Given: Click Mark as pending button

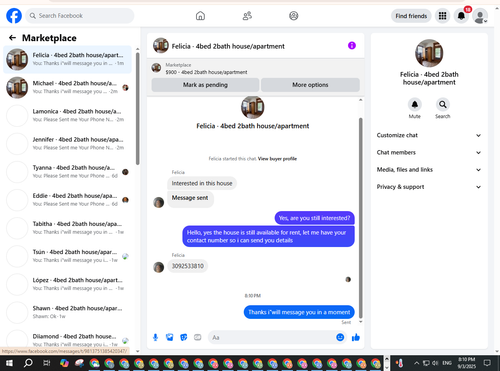Looking at the screenshot, I should (x=205, y=85).
